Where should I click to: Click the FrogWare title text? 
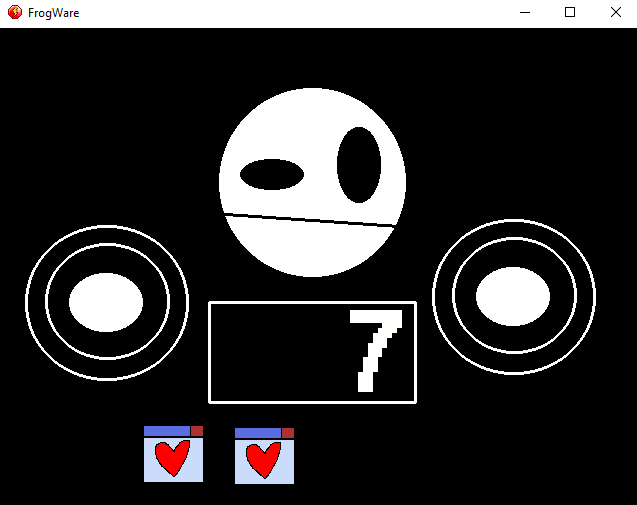53,13
